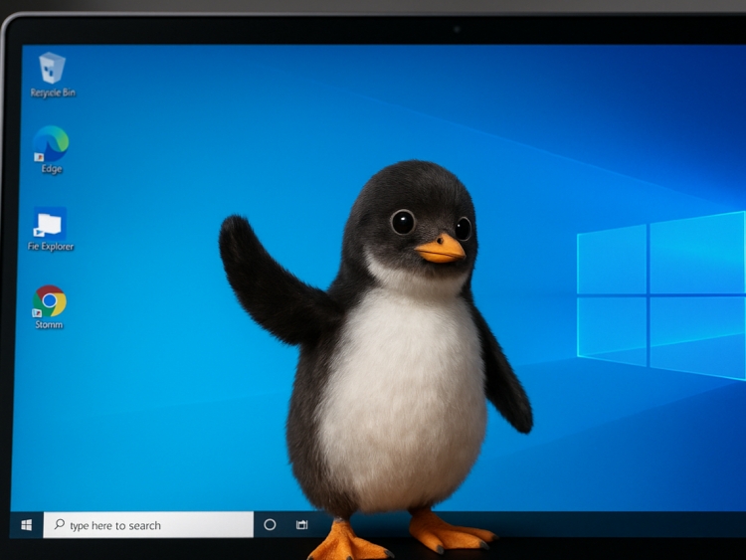Screen dimensions: 746x560
Task: Click the 'Edge' shortcut label
Action: pos(52,169)
